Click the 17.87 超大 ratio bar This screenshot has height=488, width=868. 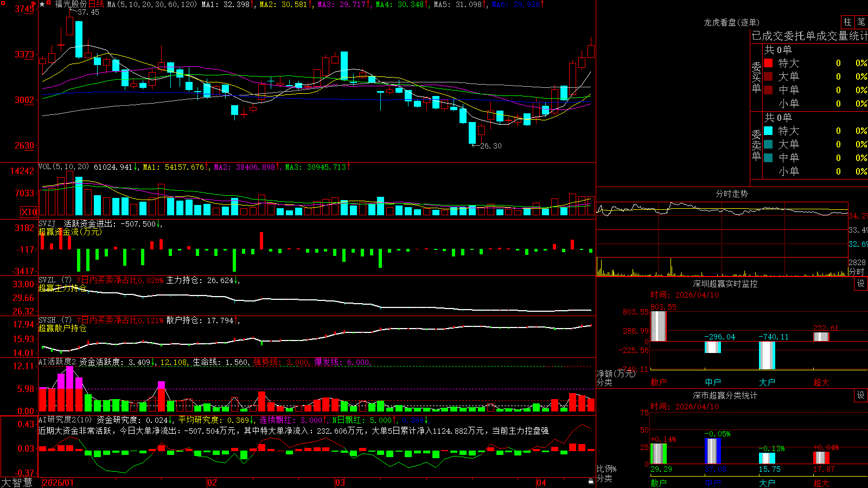(821, 458)
